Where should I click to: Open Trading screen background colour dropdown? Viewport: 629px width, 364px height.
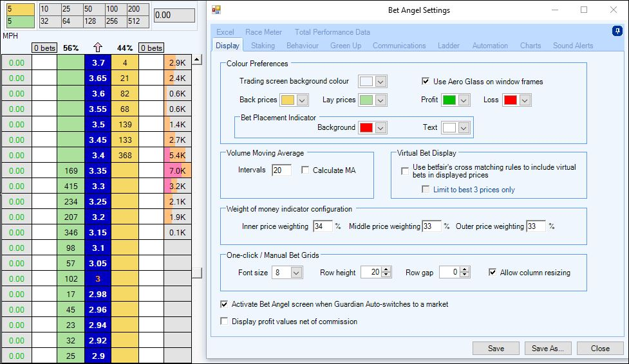(x=380, y=82)
